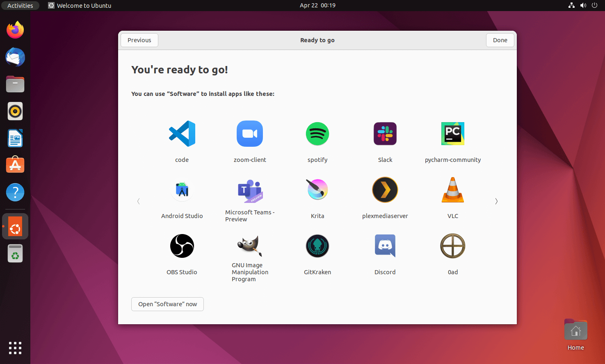The width and height of the screenshot is (605, 364).
Task: Go to previous apps page arrow
Action: click(x=139, y=201)
